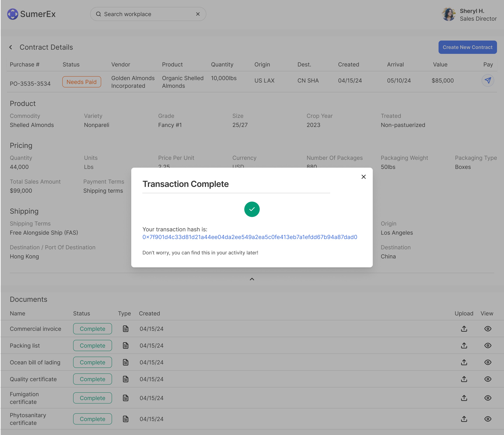Click upload icon for Quality certificate
Screen dimensions: 504x435
click(x=464, y=379)
